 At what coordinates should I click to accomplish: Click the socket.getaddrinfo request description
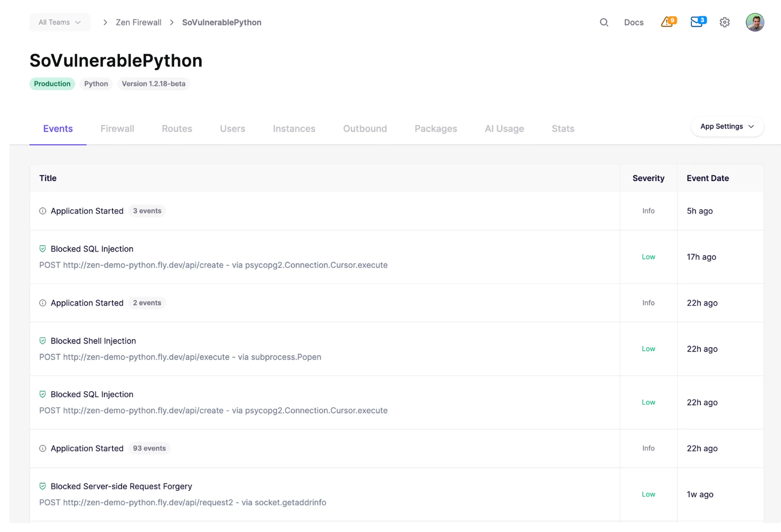pyautogui.click(x=182, y=502)
